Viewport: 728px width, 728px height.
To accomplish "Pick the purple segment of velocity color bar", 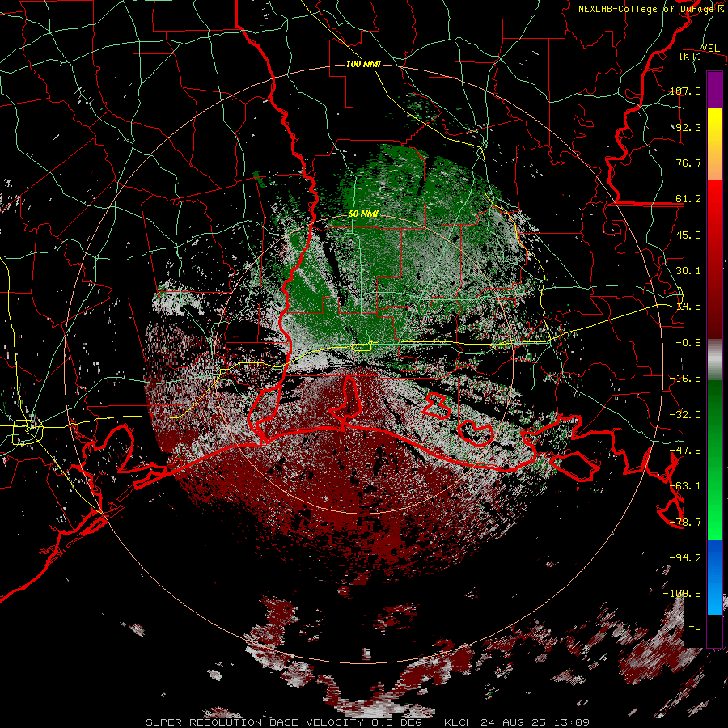I will tap(714, 90).
